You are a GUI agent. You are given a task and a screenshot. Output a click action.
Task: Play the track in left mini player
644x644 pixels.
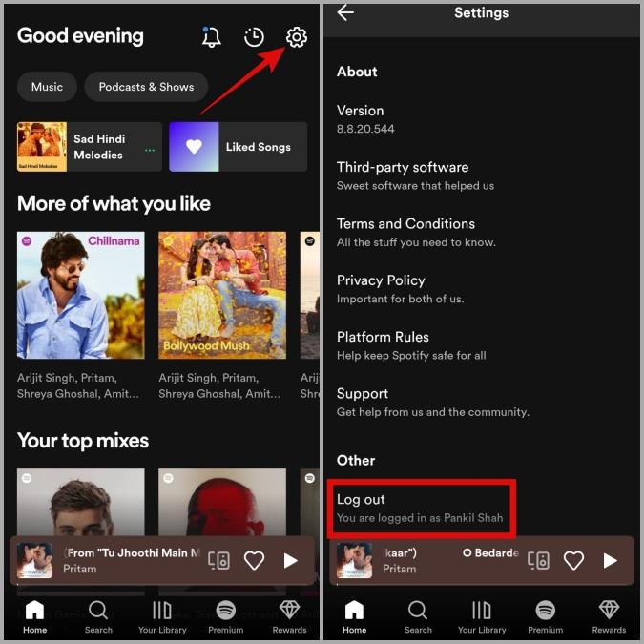(x=290, y=560)
